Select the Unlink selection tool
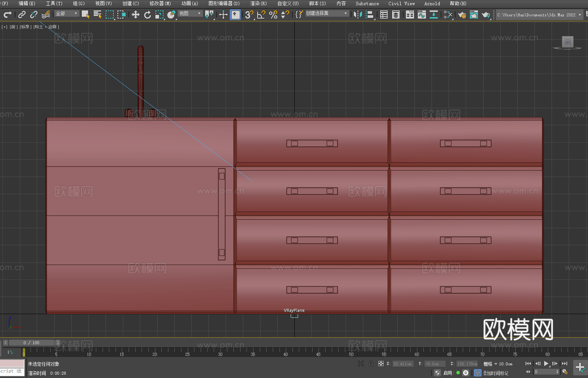The width and height of the screenshot is (588, 378). (x=34, y=14)
